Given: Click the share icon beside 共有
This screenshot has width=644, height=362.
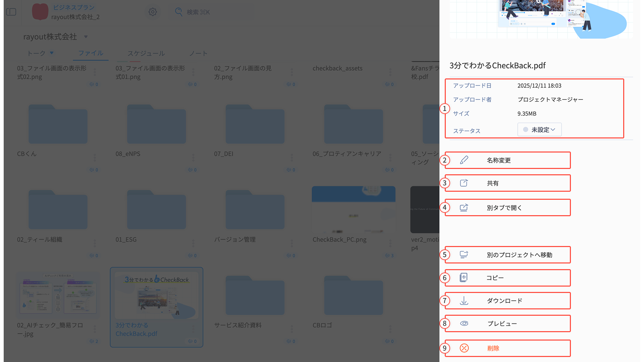Looking at the screenshot, I should pos(464,183).
